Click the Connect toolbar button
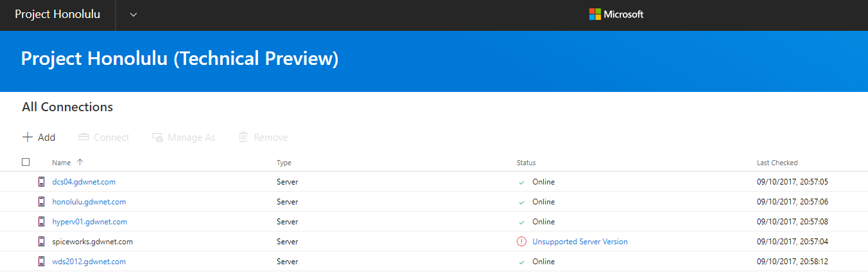The width and height of the screenshot is (868, 279). coord(103,138)
